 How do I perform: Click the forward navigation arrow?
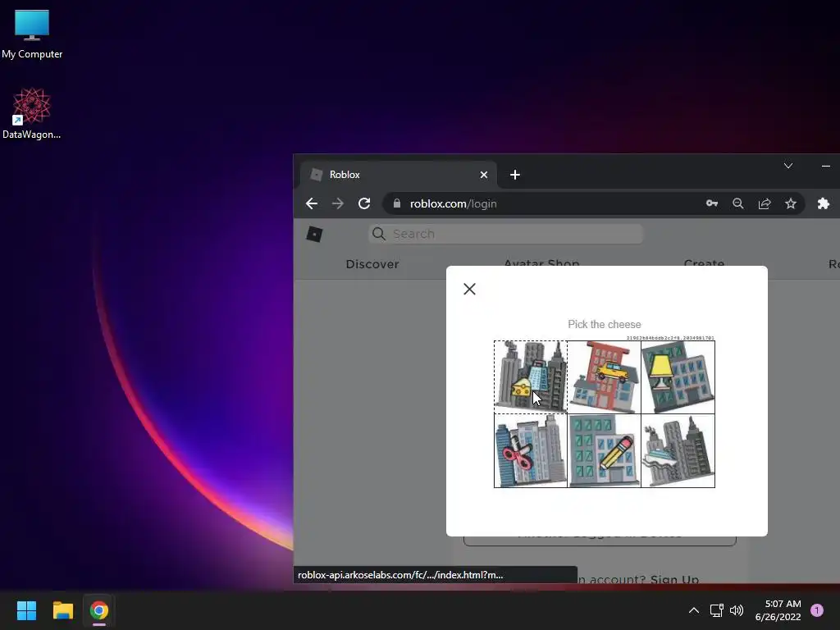(337, 203)
